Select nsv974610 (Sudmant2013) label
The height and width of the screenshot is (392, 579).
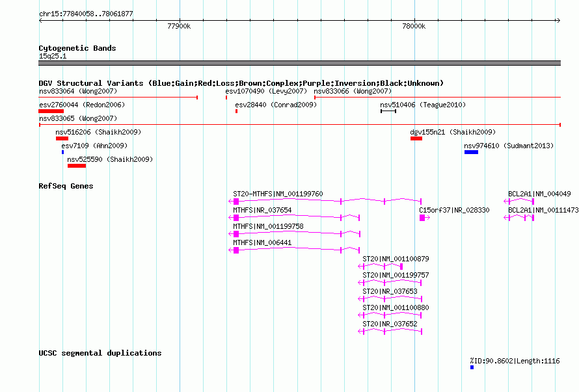(x=509, y=146)
